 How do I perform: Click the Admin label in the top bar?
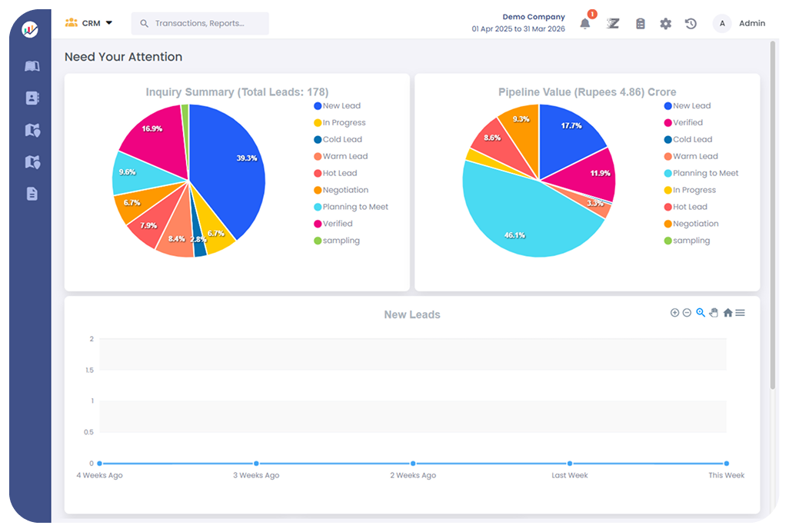tap(752, 23)
